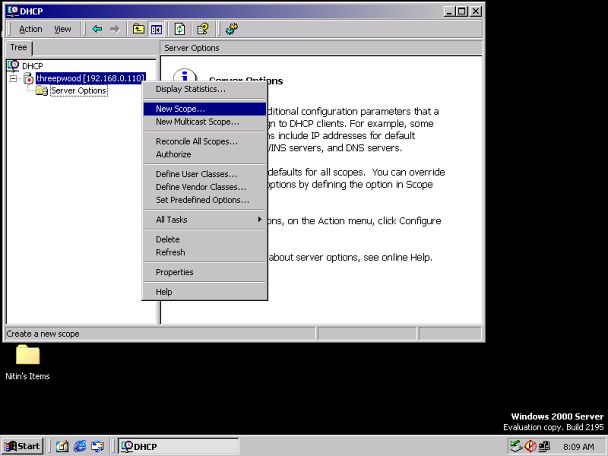Select the Tree tab
608x456 pixels.
click(19, 48)
